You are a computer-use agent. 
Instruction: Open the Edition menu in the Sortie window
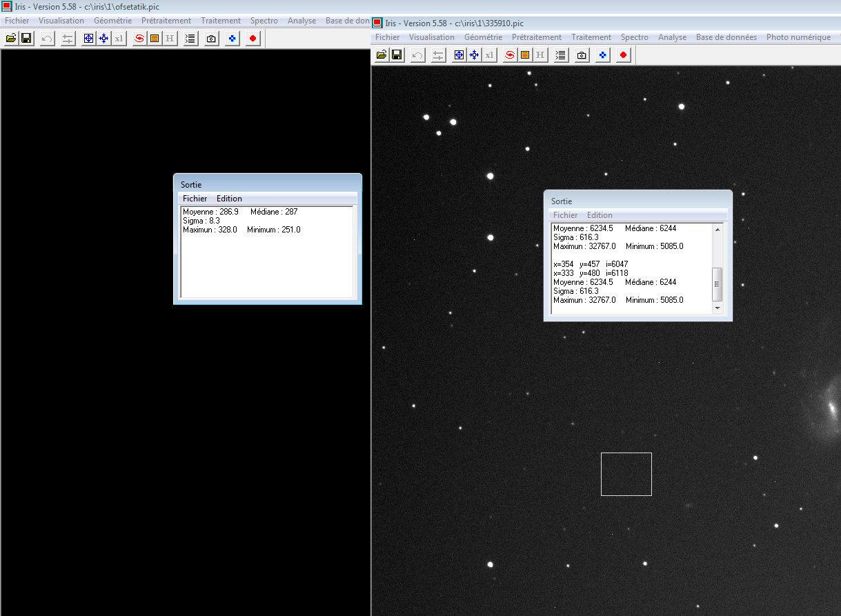pyautogui.click(x=228, y=198)
